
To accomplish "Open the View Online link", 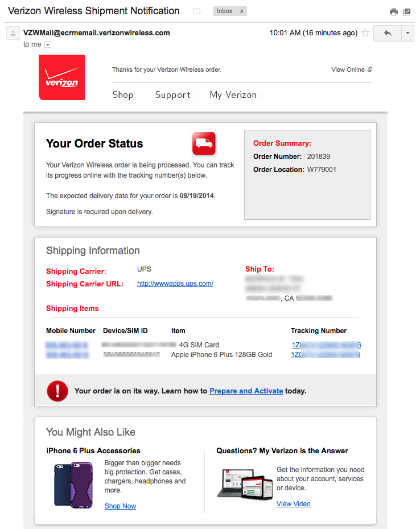I will (352, 69).
